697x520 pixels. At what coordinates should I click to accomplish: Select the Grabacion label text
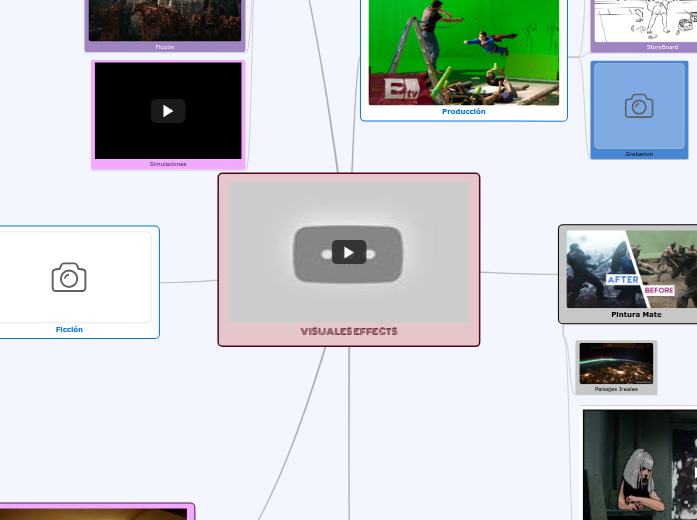tap(639, 154)
